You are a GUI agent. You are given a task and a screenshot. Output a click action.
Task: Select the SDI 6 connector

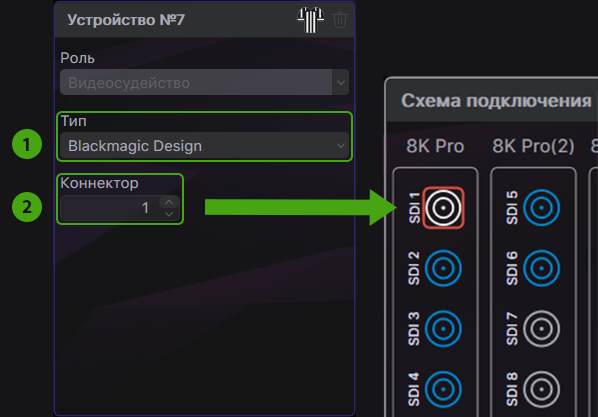(x=542, y=268)
